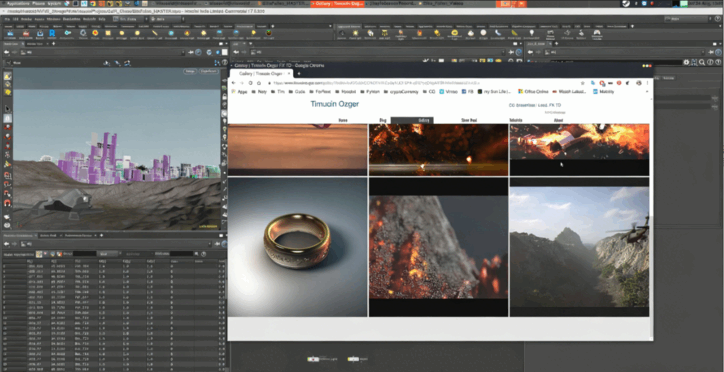Click Chrome's back arrow button
The height and width of the screenshot is (372, 724).
234,83
